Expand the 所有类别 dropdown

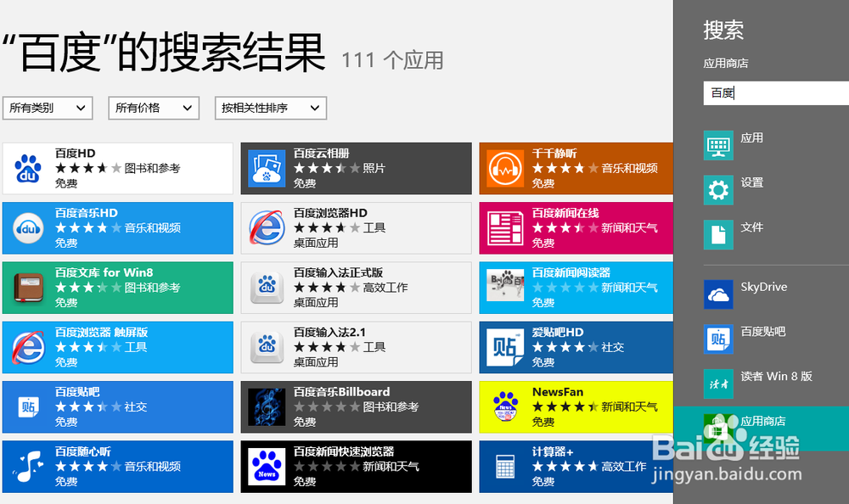tap(48, 108)
